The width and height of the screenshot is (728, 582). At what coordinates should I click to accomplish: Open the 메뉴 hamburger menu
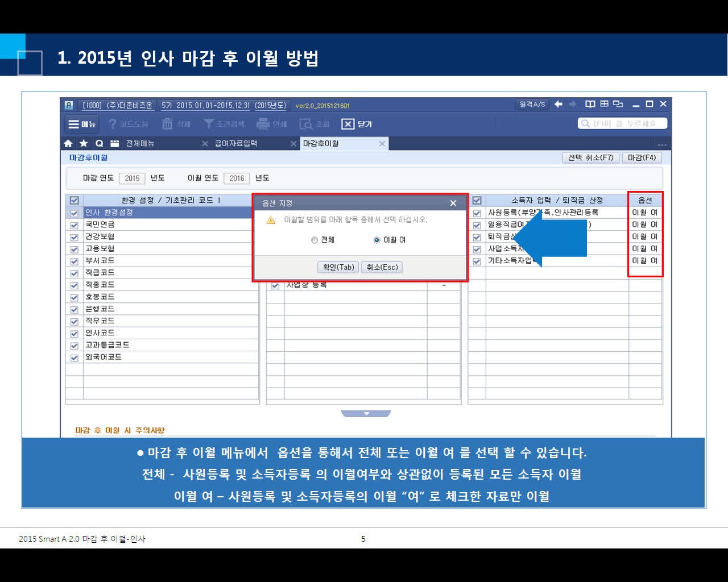[x=82, y=124]
